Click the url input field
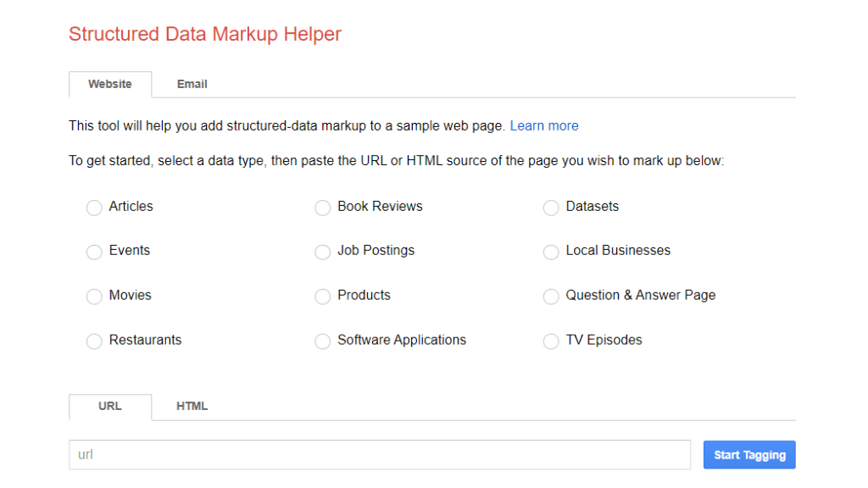 (x=380, y=455)
